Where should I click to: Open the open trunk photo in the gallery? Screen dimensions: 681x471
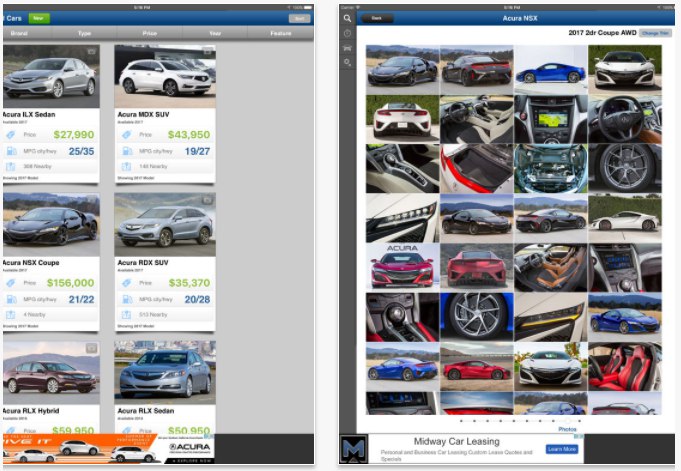(x=476, y=169)
